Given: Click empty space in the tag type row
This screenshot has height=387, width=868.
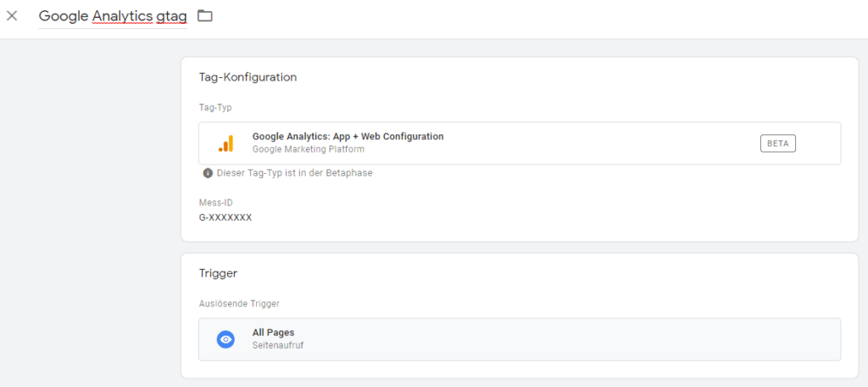Looking at the screenshot, I should pyautogui.click(x=593, y=143).
